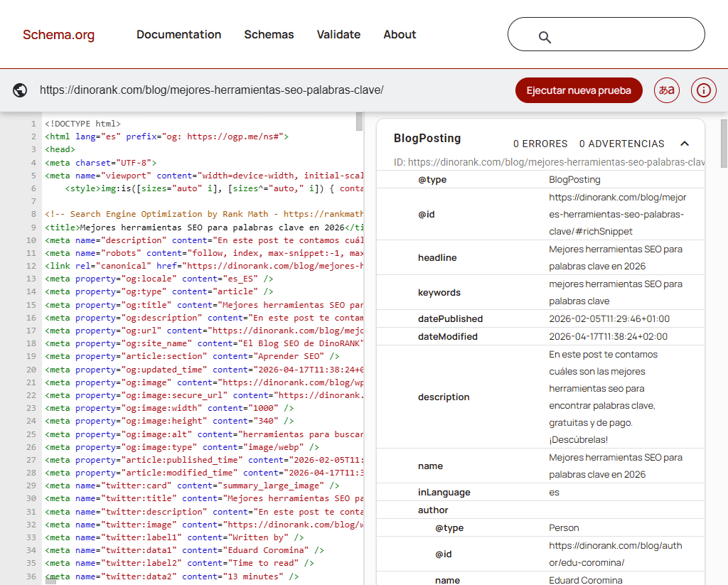This screenshot has height=585, width=728.
Task: Click code line 1 DOCTYPE html
Action: click(x=82, y=124)
